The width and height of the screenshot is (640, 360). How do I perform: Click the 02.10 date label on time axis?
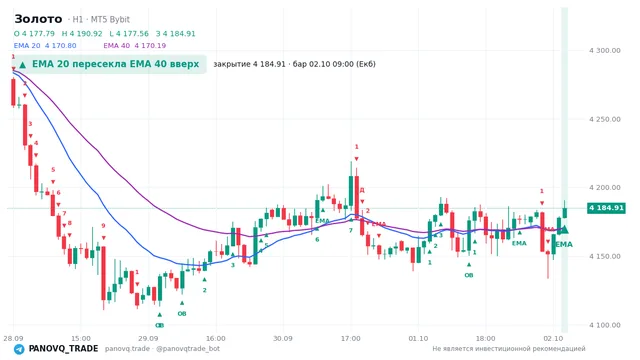(x=553, y=338)
